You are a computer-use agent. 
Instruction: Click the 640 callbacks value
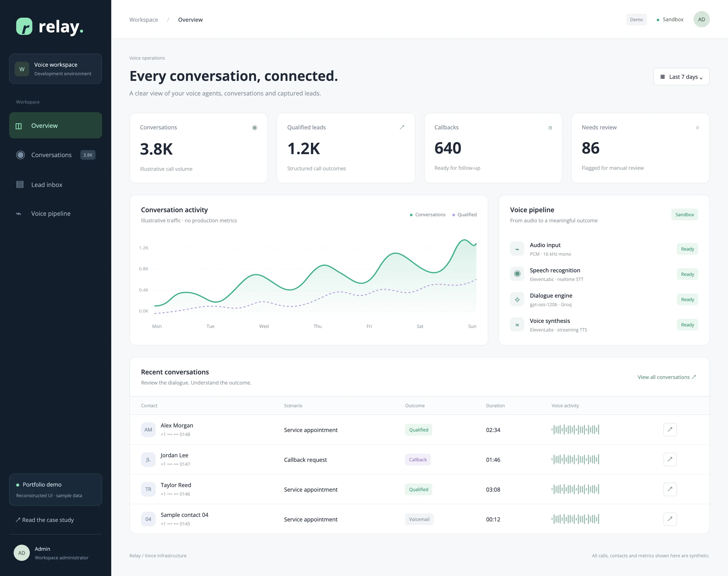click(448, 148)
